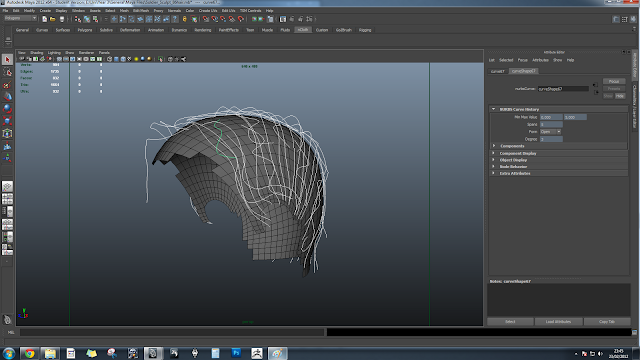Image resolution: width=640 pixels, height=360 pixels.
Task: Create a new scene from status line
Action: [44, 19]
